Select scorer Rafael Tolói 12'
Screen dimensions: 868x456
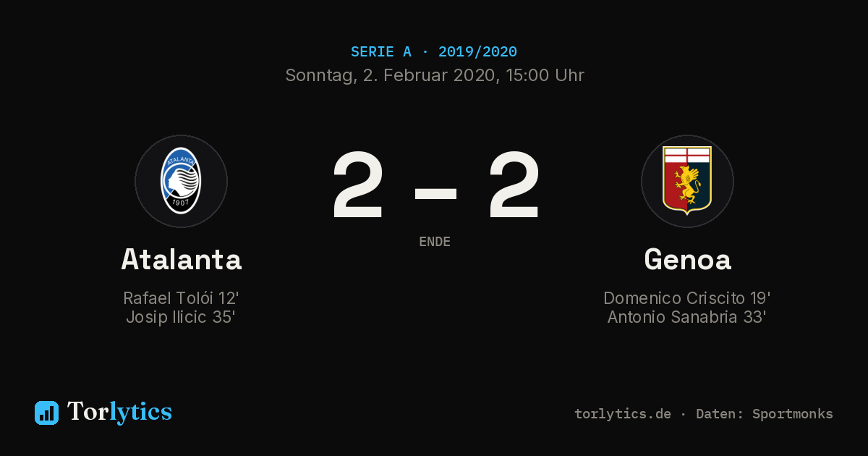pos(181,298)
